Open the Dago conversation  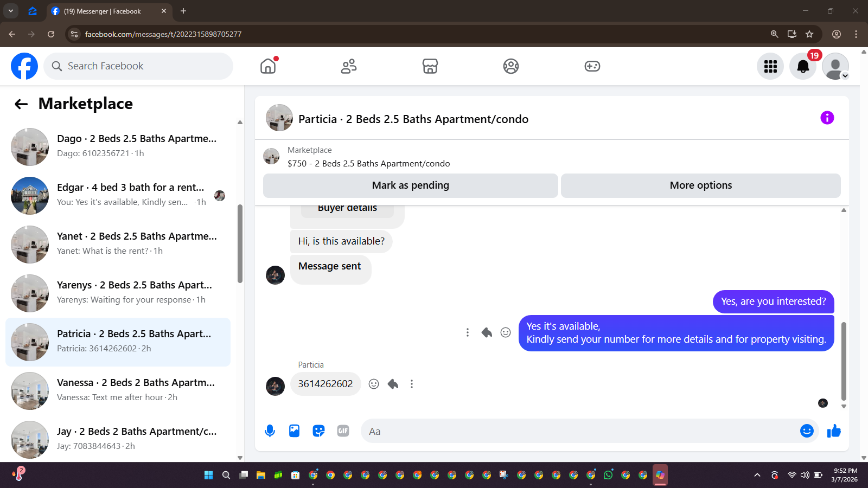point(118,147)
